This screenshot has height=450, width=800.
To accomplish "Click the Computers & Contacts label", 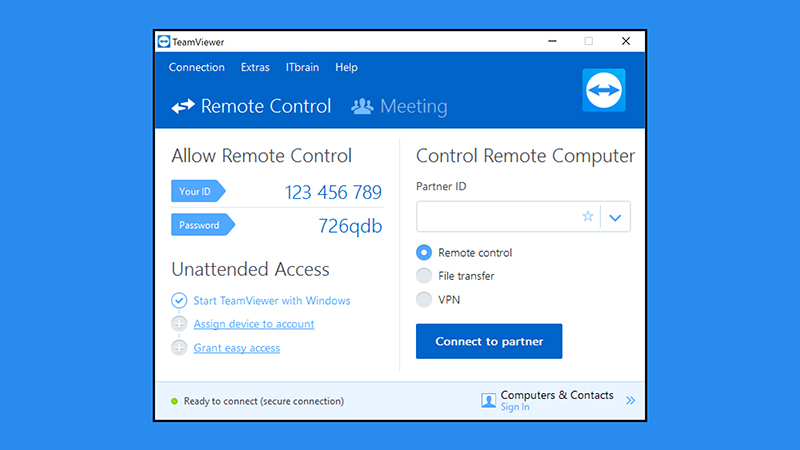I will [x=557, y=395].
